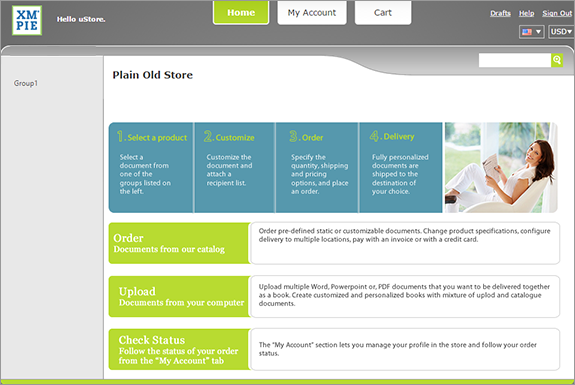
Task: Open the My Account tab
Action: pyautogui.click(x=312, y=12)
